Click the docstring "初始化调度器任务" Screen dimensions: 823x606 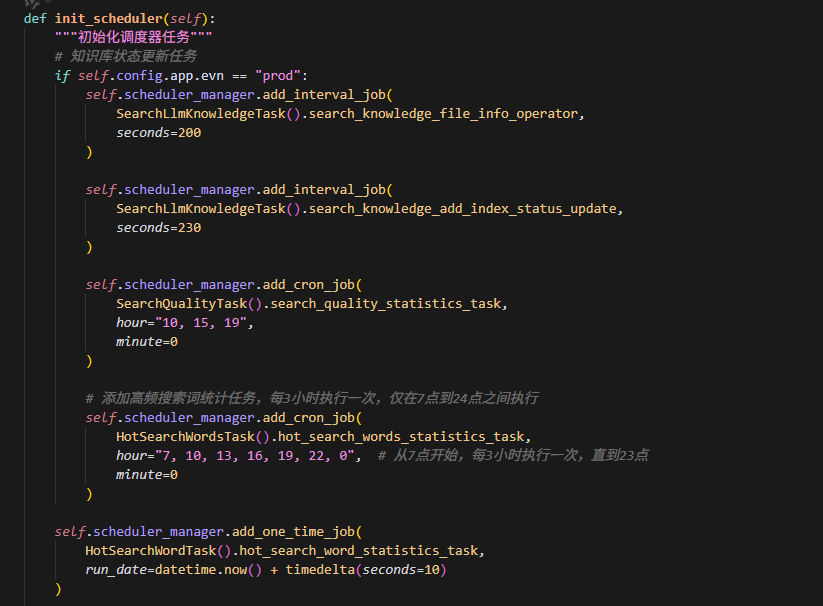click(x=134, y=37)
